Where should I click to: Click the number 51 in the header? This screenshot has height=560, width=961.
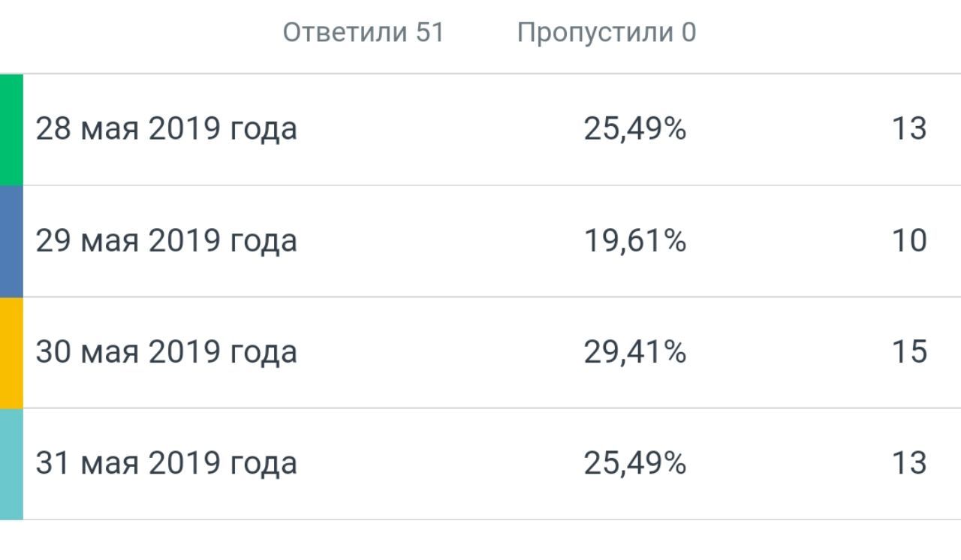pyautogui.click(x=430, y=32)
